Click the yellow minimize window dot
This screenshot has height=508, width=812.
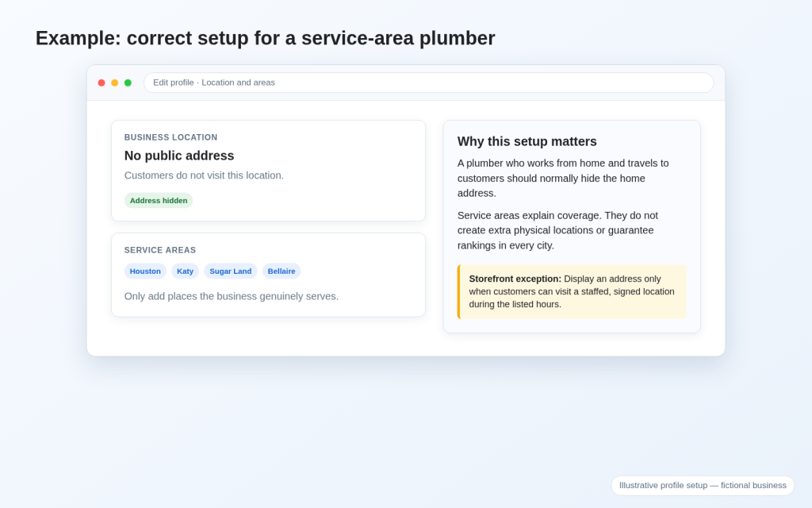[x=115, y=83]
